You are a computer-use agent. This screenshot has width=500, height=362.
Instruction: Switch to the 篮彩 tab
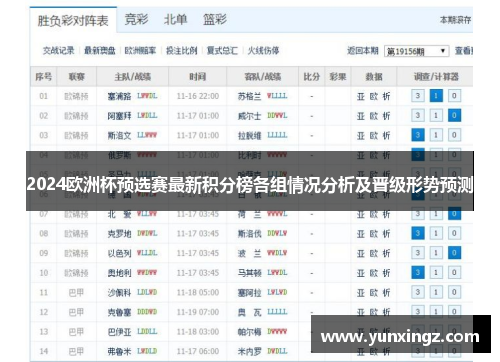(x=215, y=19)
